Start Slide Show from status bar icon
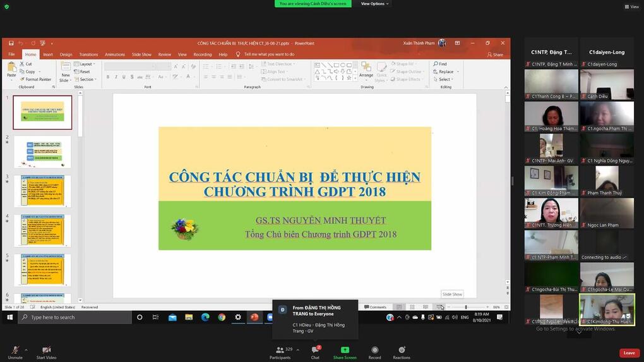The height and width of the screenshot is (362, 644). 439,307
